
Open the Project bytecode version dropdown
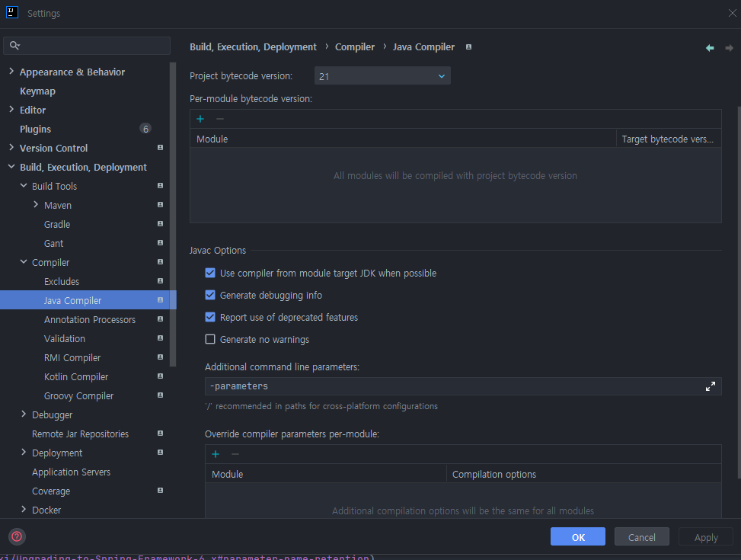(x=382, y=75)
